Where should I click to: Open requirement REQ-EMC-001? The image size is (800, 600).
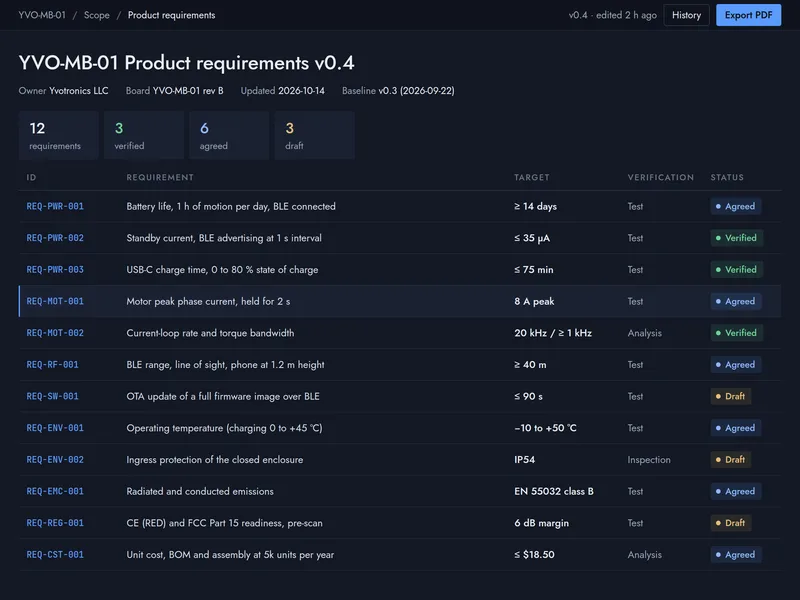[55, 491]
